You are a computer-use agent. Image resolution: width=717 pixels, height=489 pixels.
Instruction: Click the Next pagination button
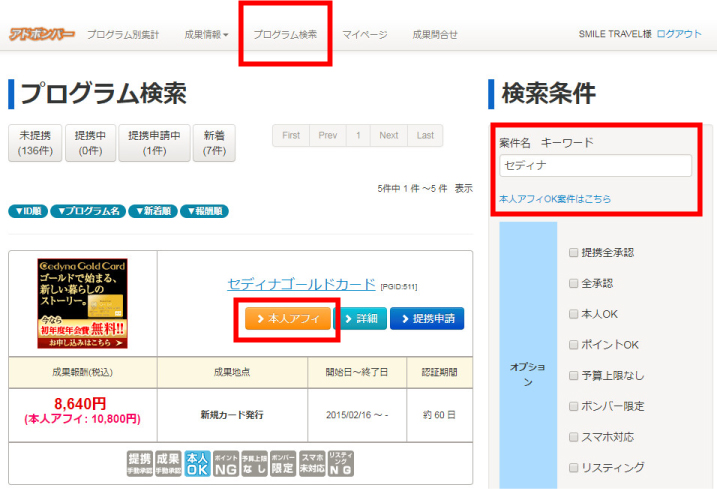389,135
